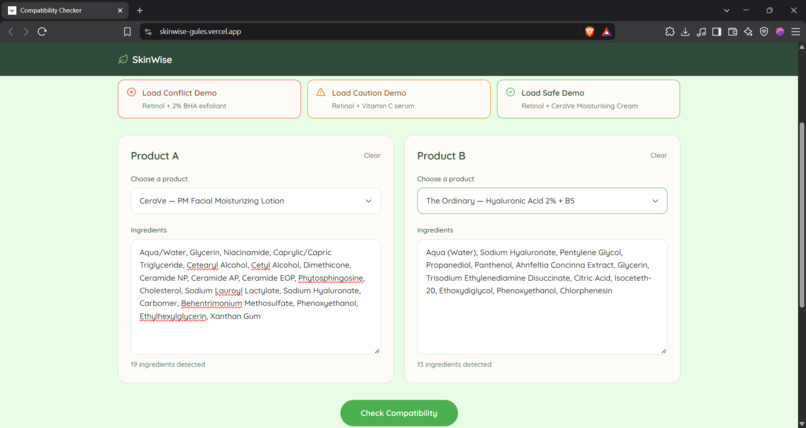This screenshot has width=806, height=428.
Task: Click the scrollbar down arrow
Action: pos(801,424)
